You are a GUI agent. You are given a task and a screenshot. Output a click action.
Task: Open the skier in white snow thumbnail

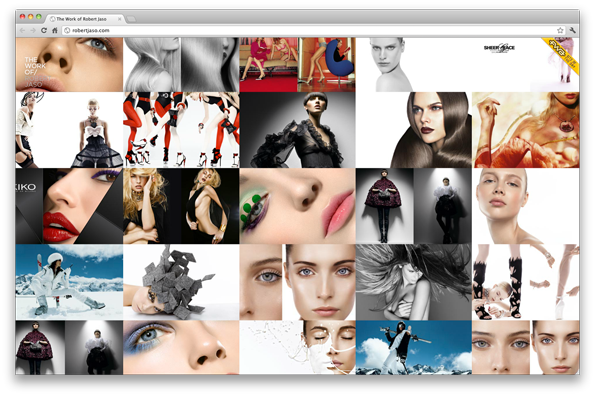69,282
